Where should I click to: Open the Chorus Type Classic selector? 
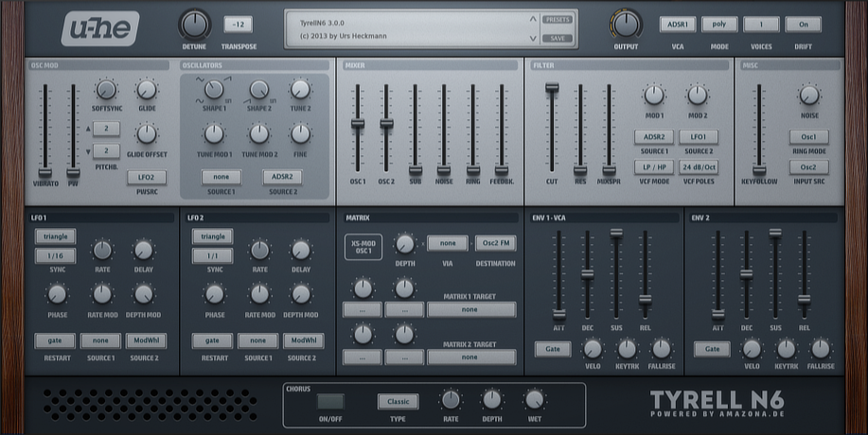pos(398,402)
